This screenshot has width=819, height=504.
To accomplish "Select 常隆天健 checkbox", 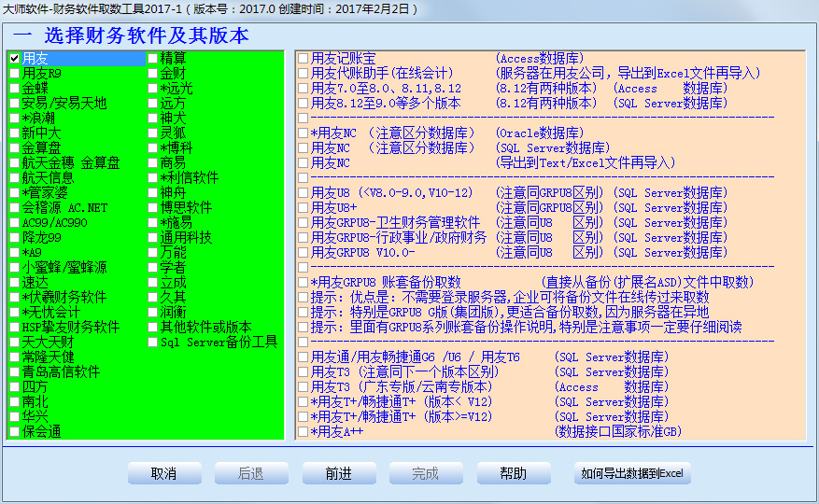I will coord(15,357).
